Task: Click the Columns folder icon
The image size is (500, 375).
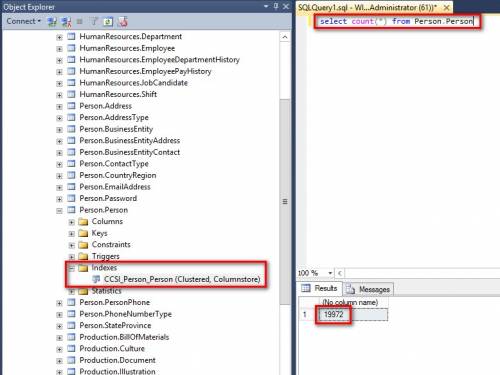Action: (x=83, y=222)
